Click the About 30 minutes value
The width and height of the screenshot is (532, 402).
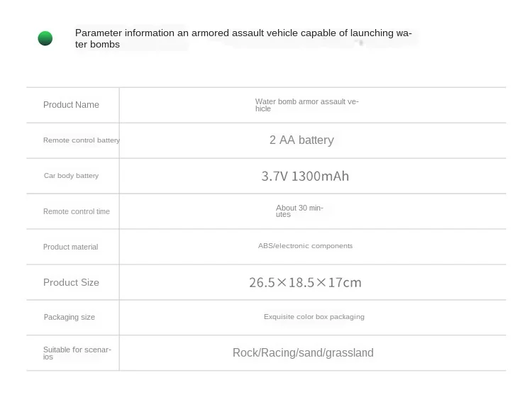pyautogui.click(x=299, y=211)
